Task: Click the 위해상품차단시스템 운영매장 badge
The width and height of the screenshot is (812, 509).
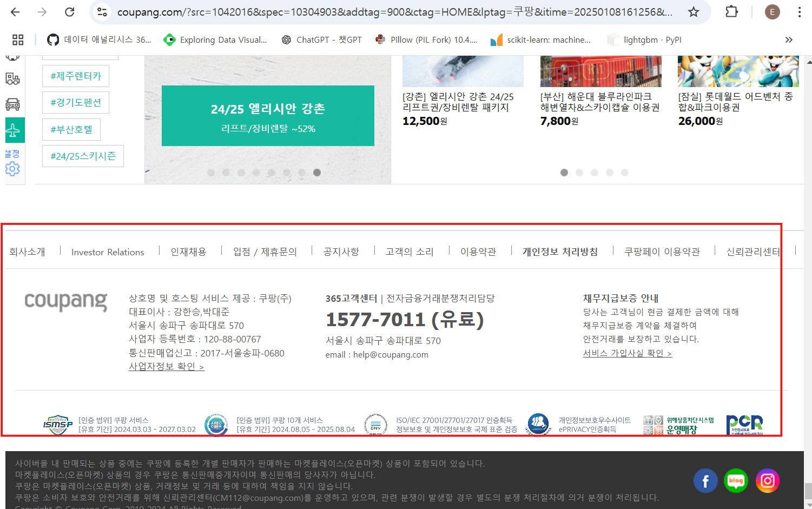Action: coord(678,425)
